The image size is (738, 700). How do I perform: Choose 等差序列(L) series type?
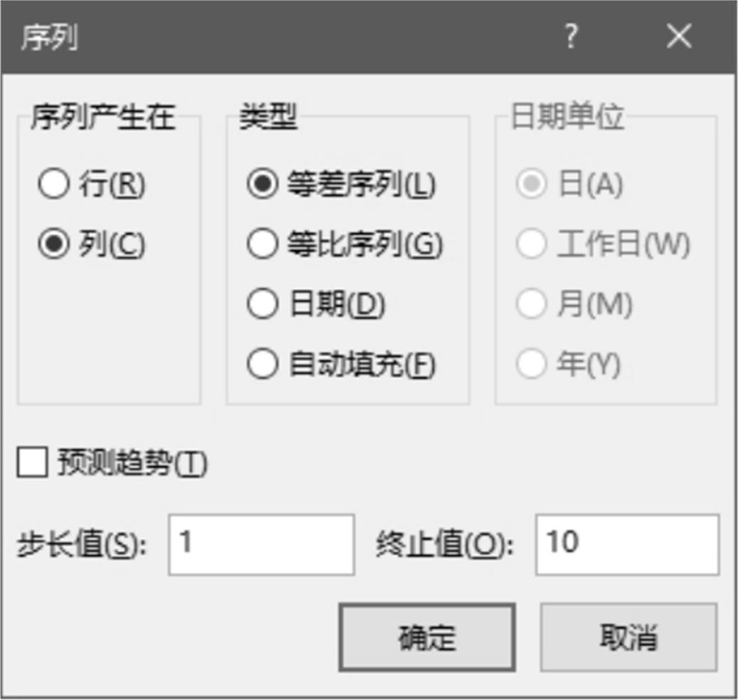point(263,184)
